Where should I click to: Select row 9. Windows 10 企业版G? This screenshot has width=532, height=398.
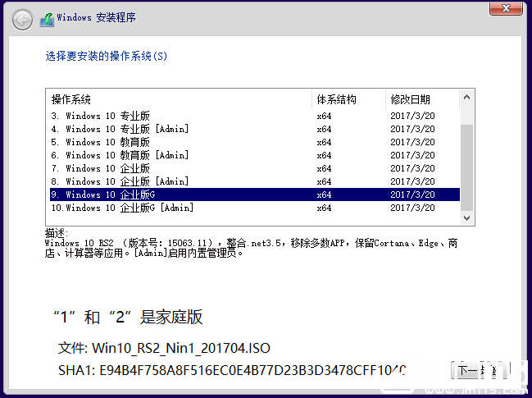(x=255, y=194)
